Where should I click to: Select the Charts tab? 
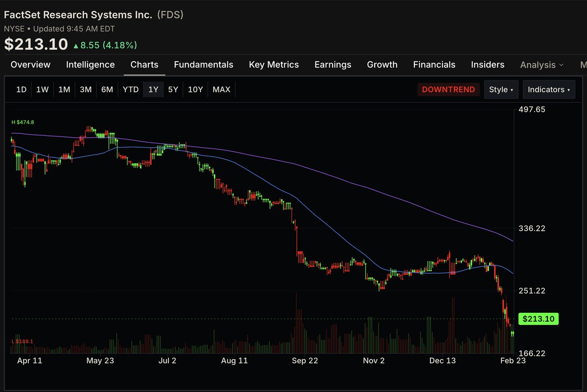(x=144, y=65)
